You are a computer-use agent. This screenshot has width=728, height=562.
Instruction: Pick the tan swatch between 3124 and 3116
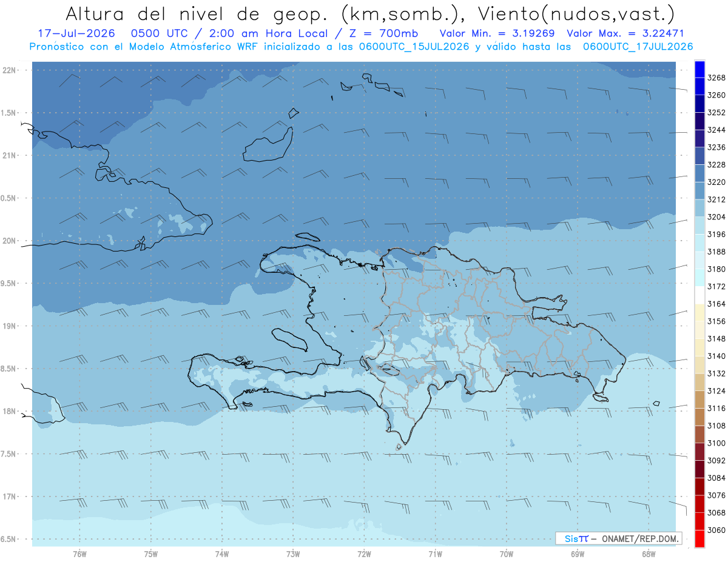(699, 400)
